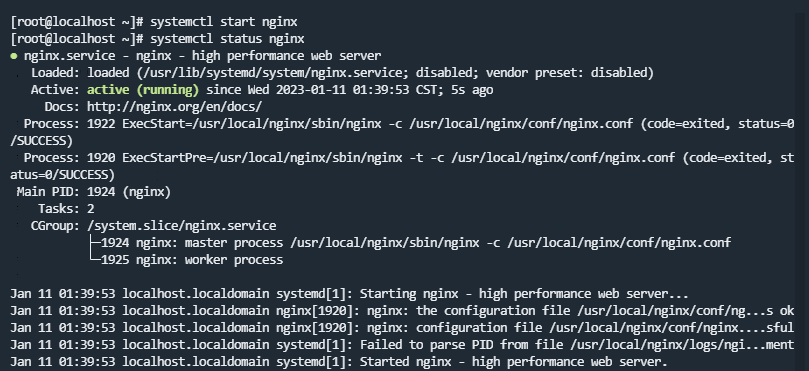The image size is (809, 371).
Task: Click the 'Starting nginx' log entry
Action: tap(349, 294)
